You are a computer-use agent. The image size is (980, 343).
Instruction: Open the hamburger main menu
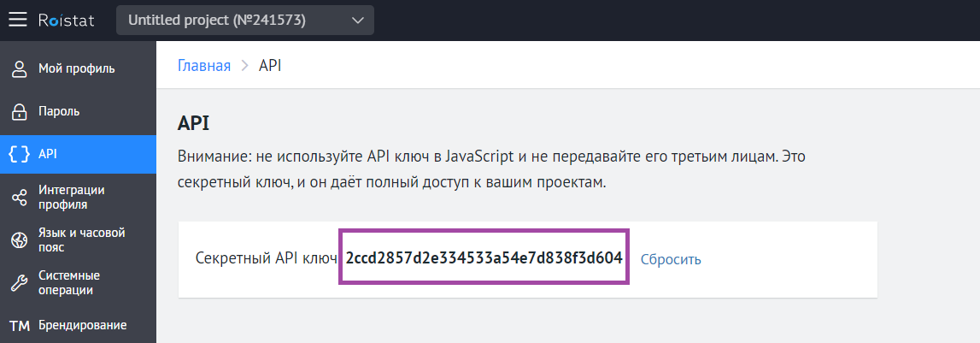point(18,20)
